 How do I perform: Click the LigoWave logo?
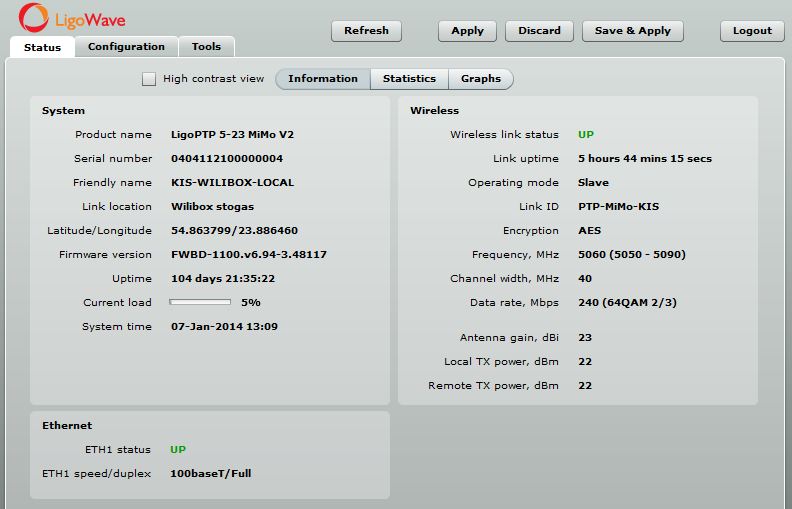click(x=72, y=17)
